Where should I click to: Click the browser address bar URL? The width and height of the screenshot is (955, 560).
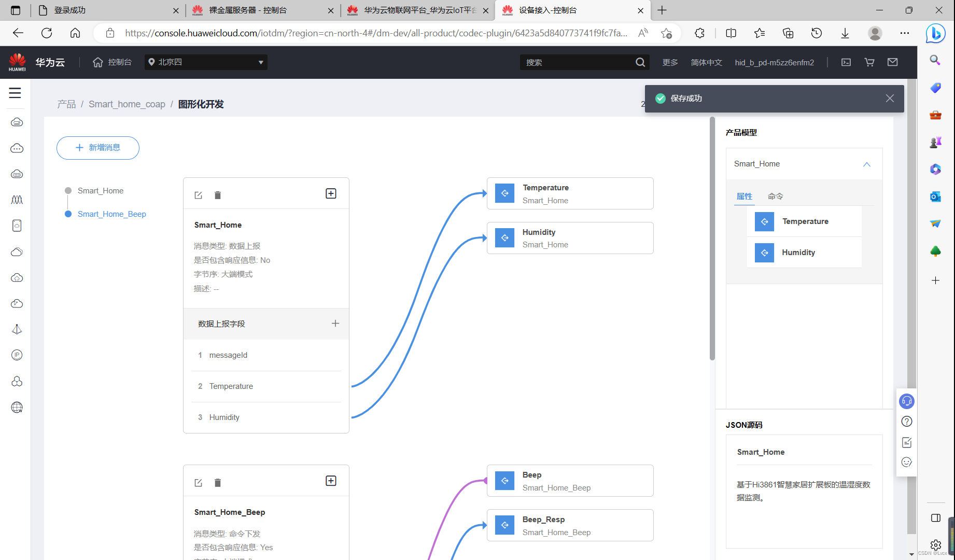click(376, 33)
